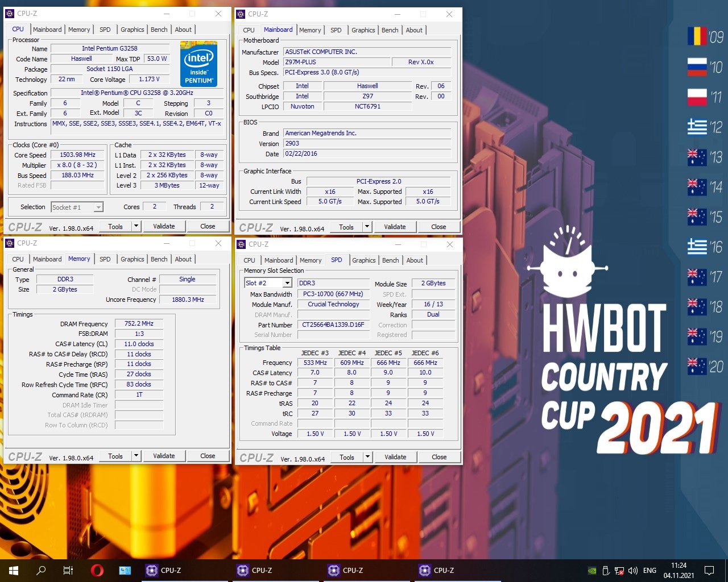Open the Windows Start menu
Image resolution: width=728 pixels, height=582 pixels.
point(14,570)
